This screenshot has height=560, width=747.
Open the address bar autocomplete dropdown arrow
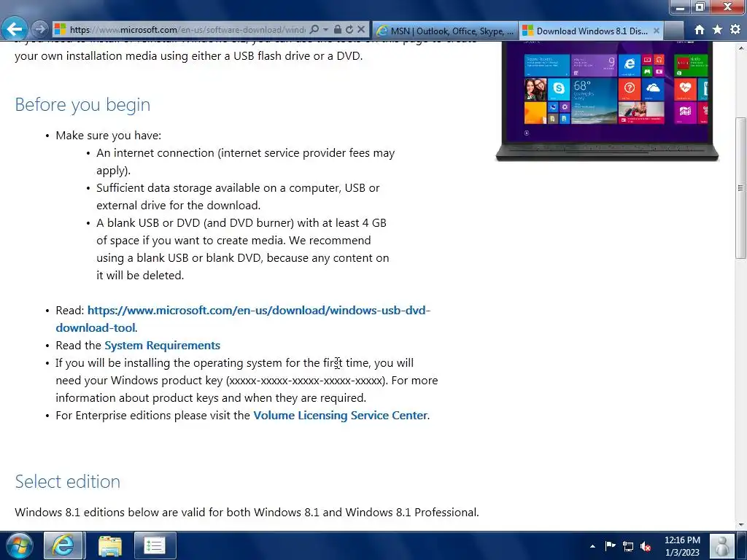(x=326, y=29)
